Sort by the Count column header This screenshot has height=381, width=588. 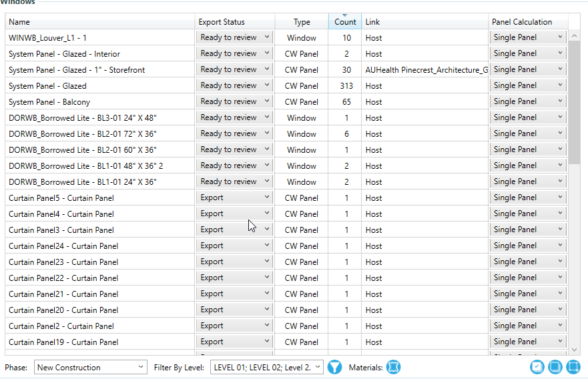click(x=344, y=22)
